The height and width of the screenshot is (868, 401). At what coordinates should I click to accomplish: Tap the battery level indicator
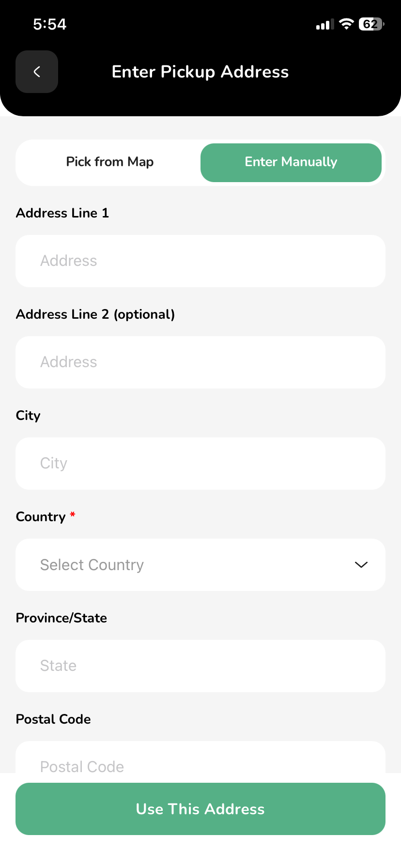click(371, 24)
